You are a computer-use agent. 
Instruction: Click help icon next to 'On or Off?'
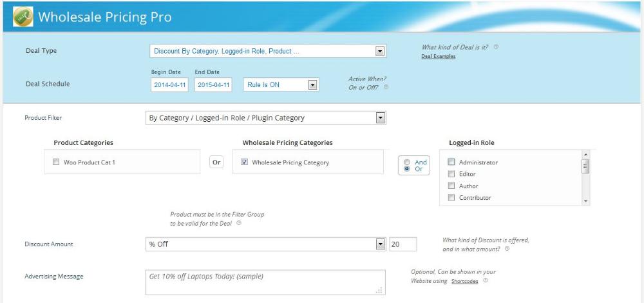click(386, 87)
